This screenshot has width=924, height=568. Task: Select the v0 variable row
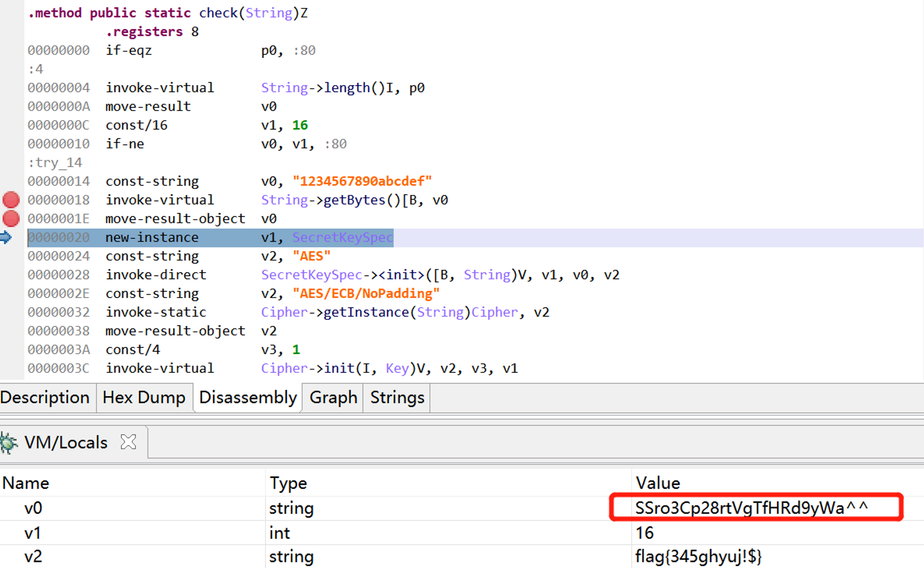[33, 508]
